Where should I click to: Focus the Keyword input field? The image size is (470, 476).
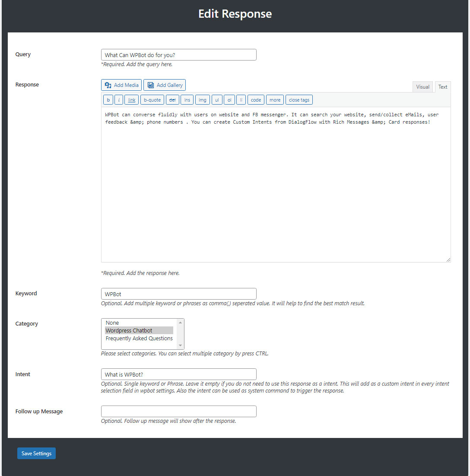click(x=179, y=294)
